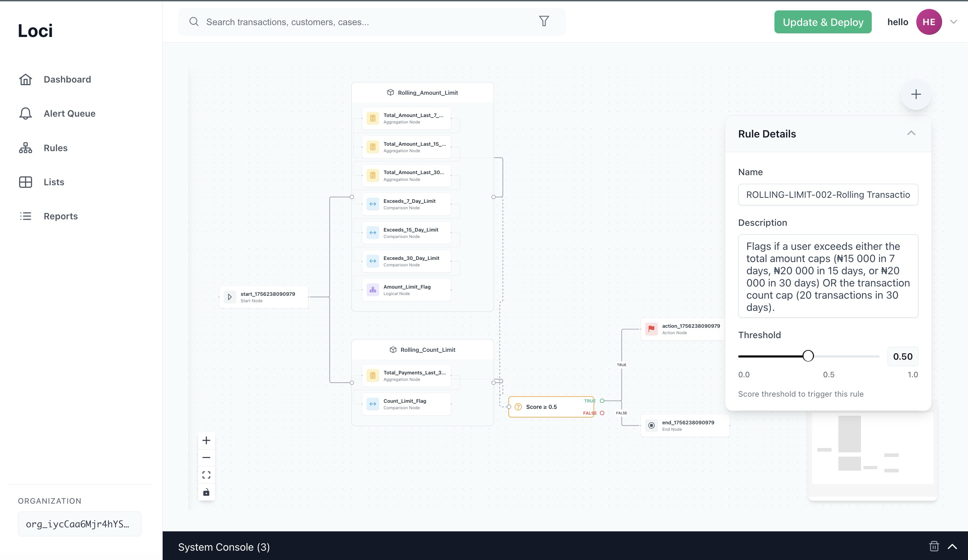The image size is (968, 560).
Task: Zoom in on the rule canvas
Action: [206, 440]
